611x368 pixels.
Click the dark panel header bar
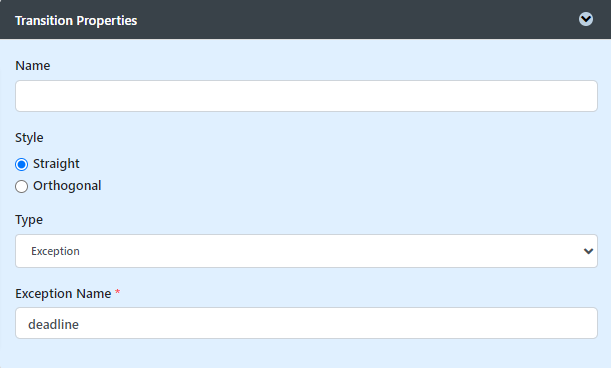point(306,19)
